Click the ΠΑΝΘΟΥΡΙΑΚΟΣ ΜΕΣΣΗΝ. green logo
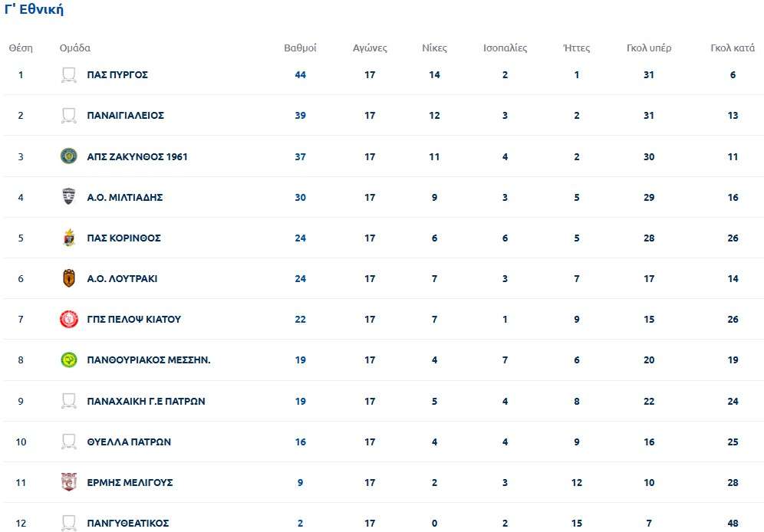The image size is (764, 532). [69, 360]
